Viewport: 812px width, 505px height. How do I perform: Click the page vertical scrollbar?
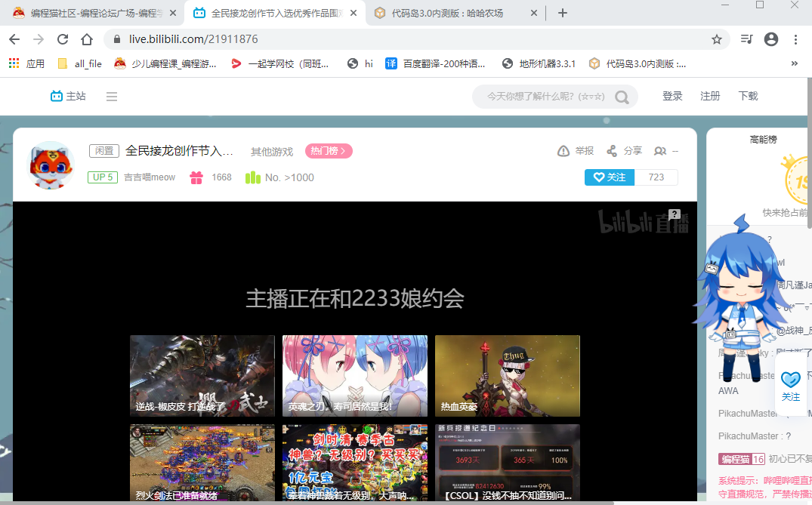[809, 152]
